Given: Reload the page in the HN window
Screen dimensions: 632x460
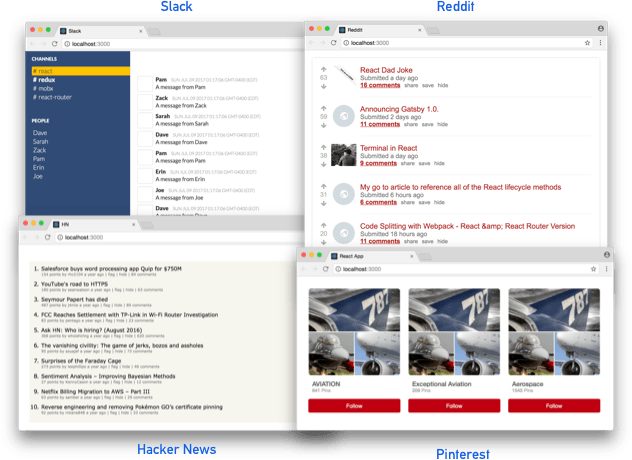Looking at the screenshot, I should [x=48, y=237].
